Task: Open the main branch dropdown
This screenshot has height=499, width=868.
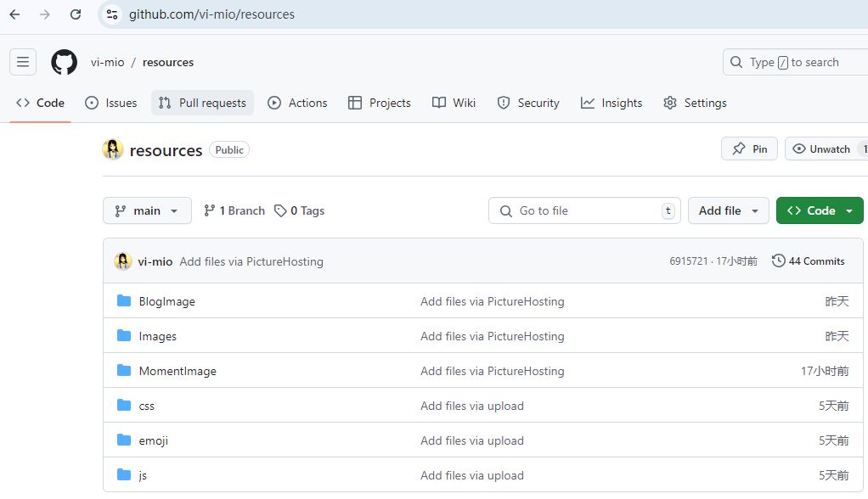Action: click(147, 210)
